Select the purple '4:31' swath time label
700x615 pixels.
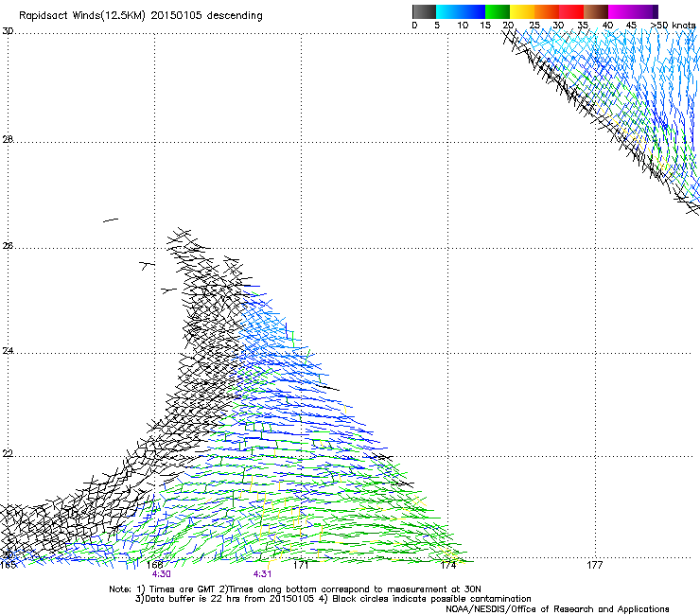(263, 574)
